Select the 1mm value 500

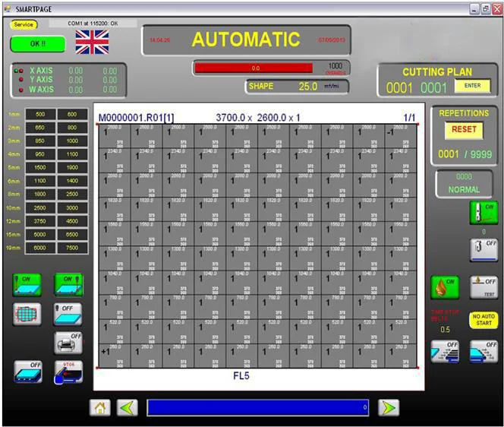click(40, 114)
